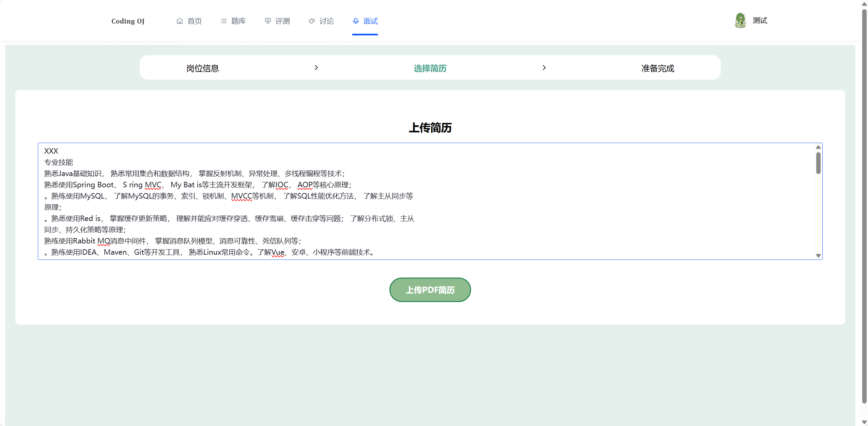
Task: Open the 讨论 menu item
Action: coord(321,21)
